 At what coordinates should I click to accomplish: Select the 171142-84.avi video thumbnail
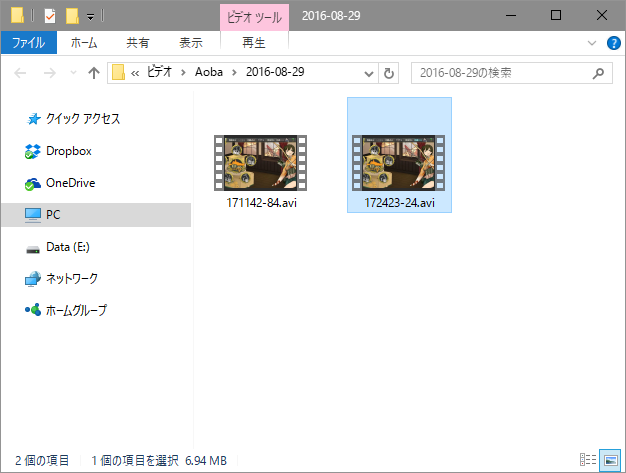pyautogui.click(x=260, y=163)
